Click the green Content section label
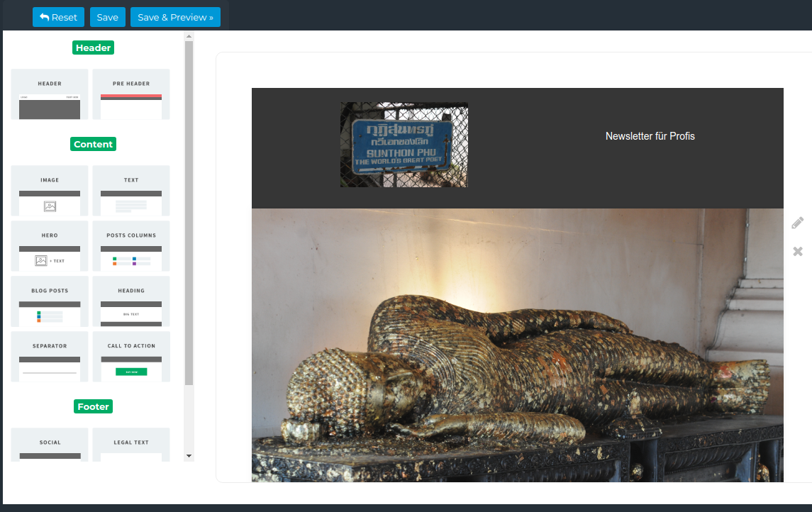This screenshot has height=512, width=812. point(93,144)
